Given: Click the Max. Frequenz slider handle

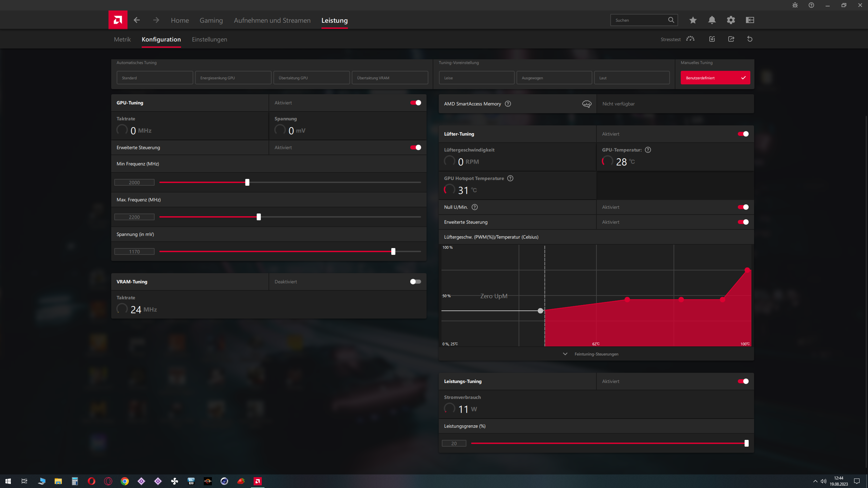Looking at the screenshot, I should pos(259,217).
